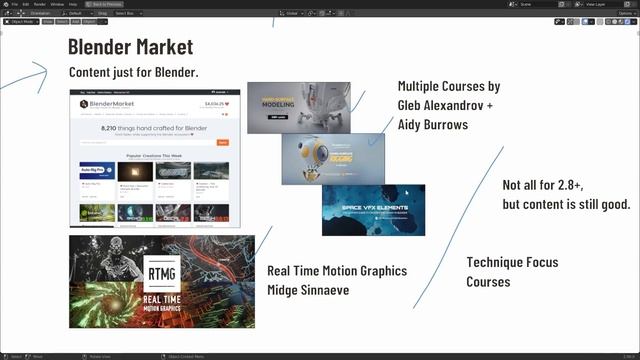Open the Window menu
Viewport: 640px width, 360px height.
click(57, 4)
